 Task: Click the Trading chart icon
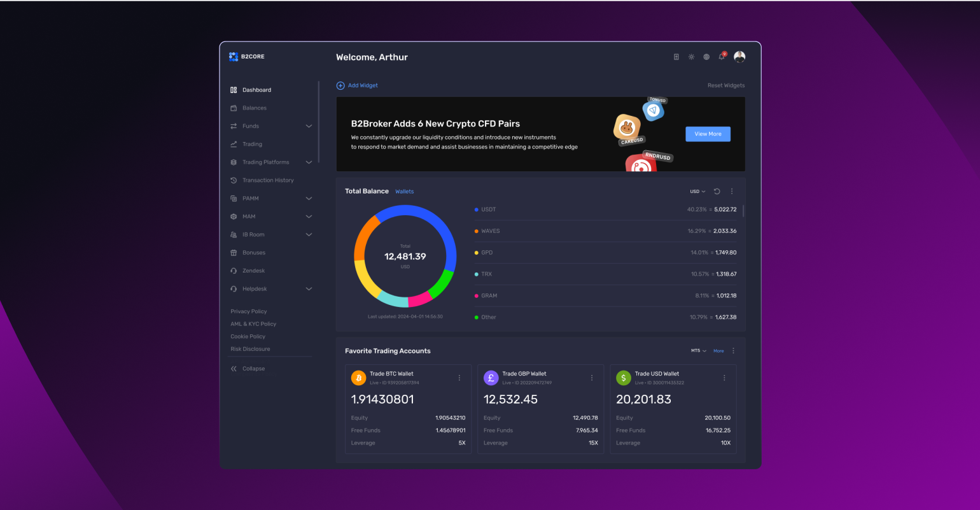234,144
